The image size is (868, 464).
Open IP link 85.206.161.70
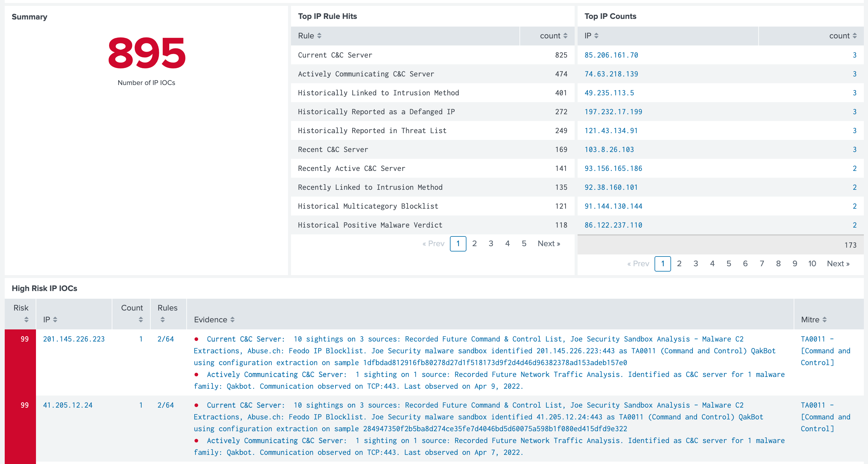click(x=611, y=55)
